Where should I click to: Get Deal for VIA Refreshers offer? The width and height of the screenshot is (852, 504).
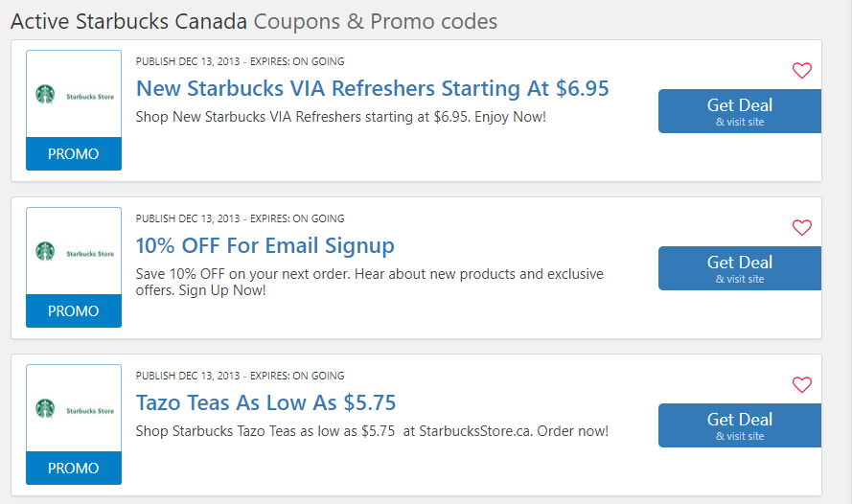pyautogui.click(x=740, y=111)
